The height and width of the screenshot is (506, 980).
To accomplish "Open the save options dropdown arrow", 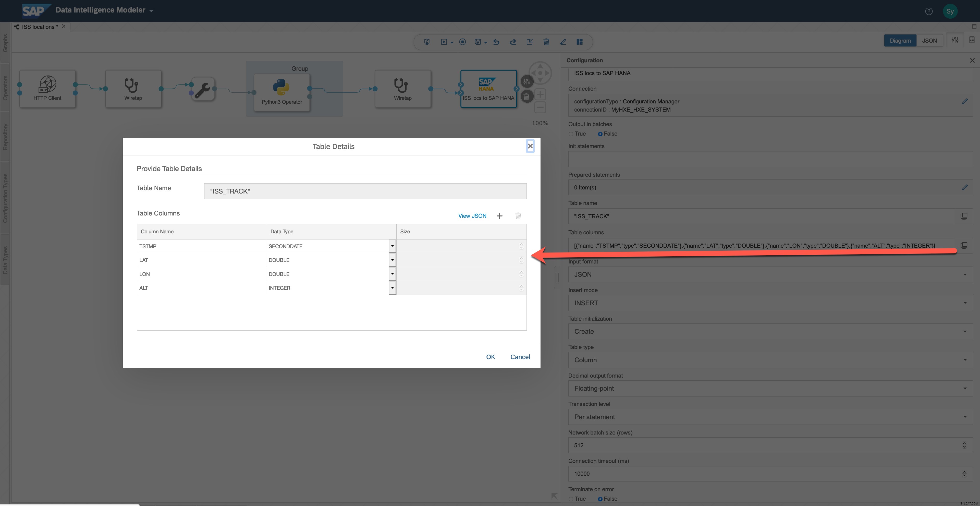I will tap(485, 43).
